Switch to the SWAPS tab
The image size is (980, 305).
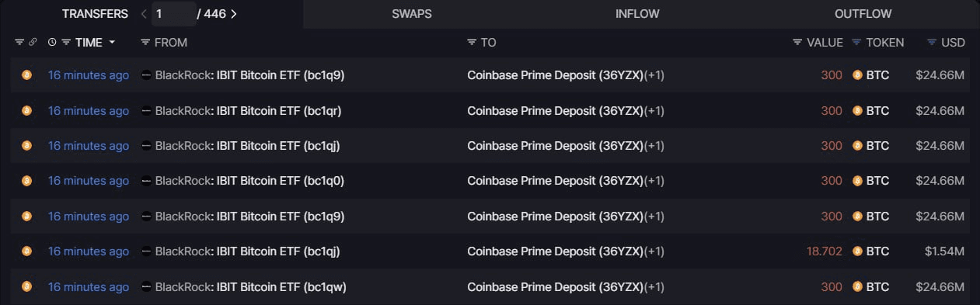click(412, 14)
